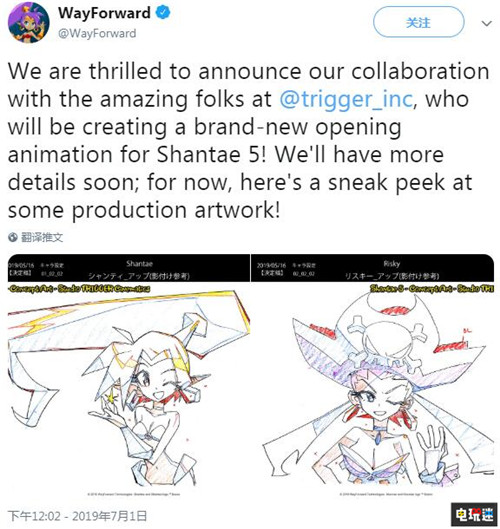500x529 pixels.
Task: Click the blue verified badge
Action: point(163,13)
